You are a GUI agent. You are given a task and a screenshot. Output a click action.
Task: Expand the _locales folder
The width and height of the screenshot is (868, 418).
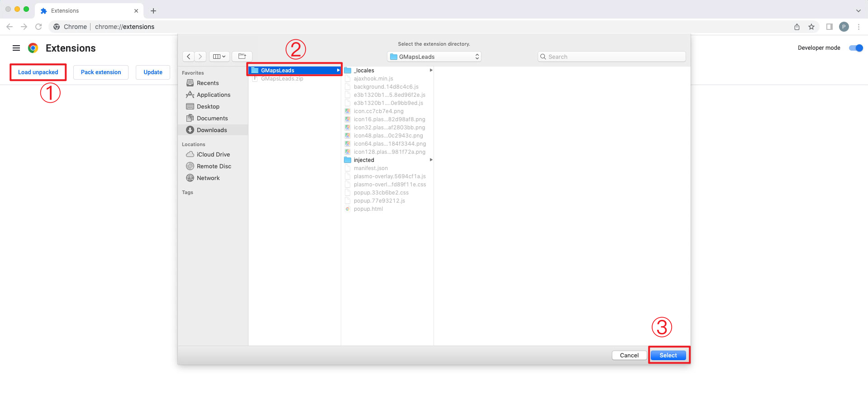pyautogui.click(x=364, y=71)
